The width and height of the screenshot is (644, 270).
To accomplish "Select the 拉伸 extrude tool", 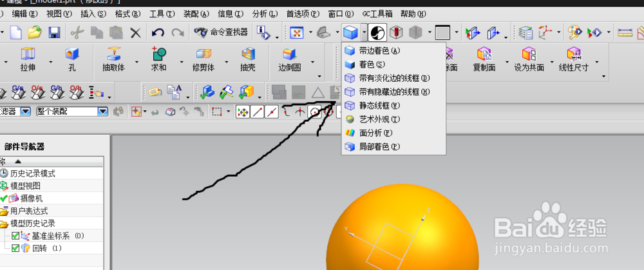I will click(28, 60).
